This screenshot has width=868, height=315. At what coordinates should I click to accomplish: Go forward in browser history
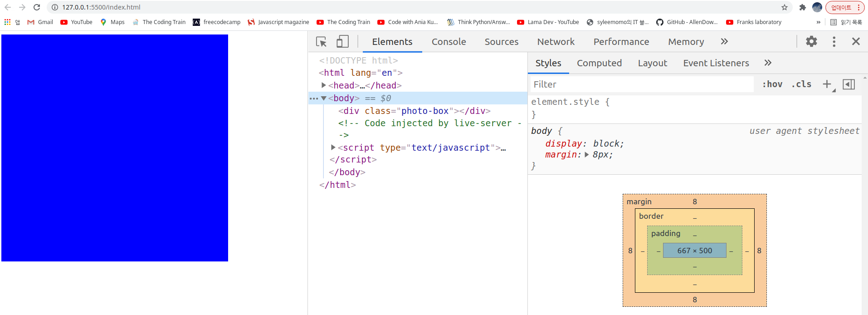point(22,7)
